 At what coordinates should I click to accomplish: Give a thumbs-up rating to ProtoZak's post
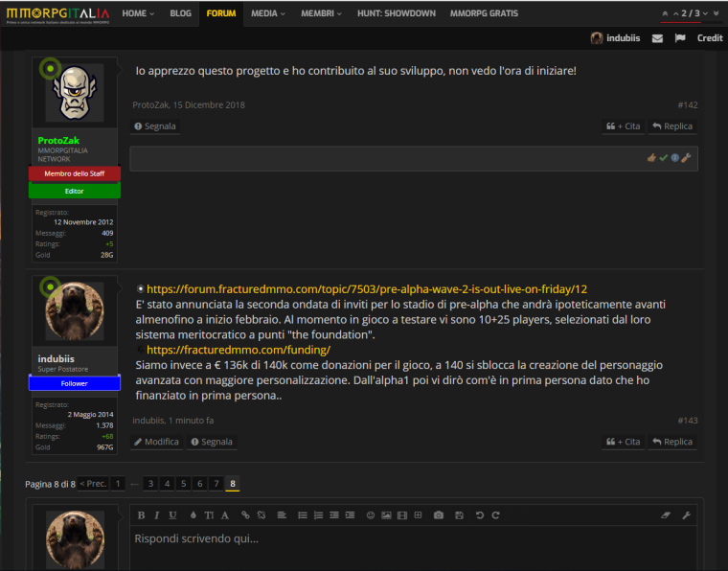(651, 158)
